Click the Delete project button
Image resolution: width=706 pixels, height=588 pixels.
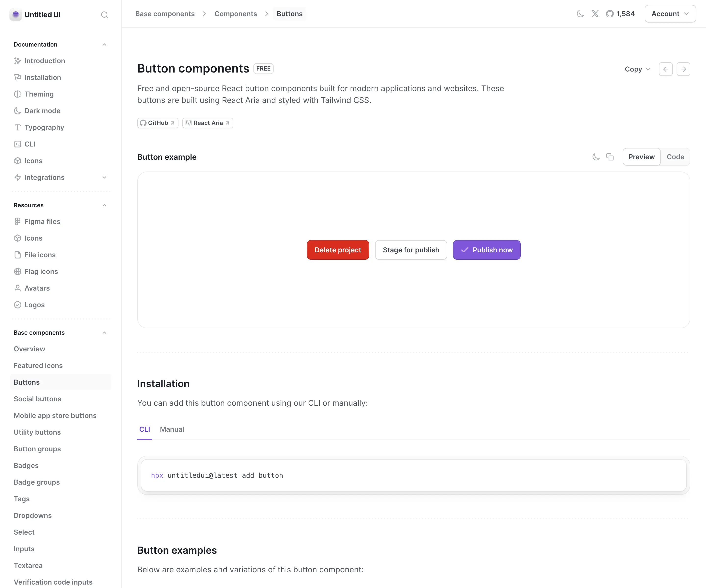[x=338, y=250]
